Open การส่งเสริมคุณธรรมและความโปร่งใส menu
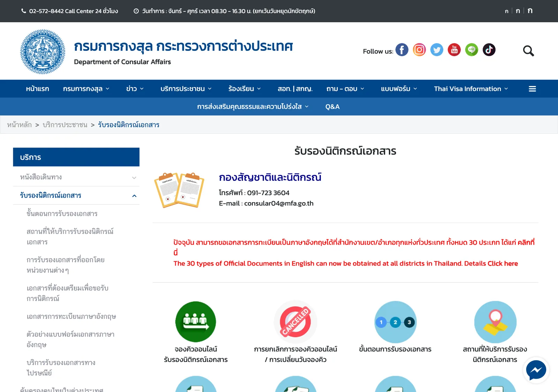558x392 pixels. click(x=253, y=107)
